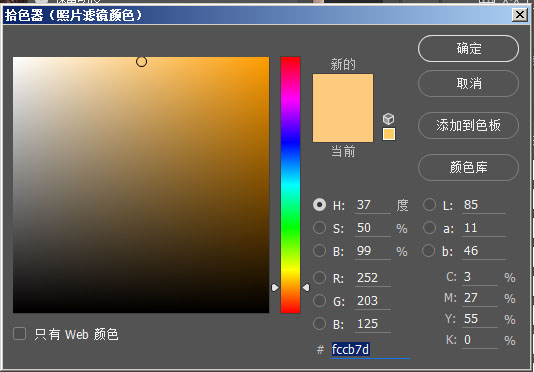534x372 pixels.
Task: Select the L lightness radio button
Action: pos(429,205)
